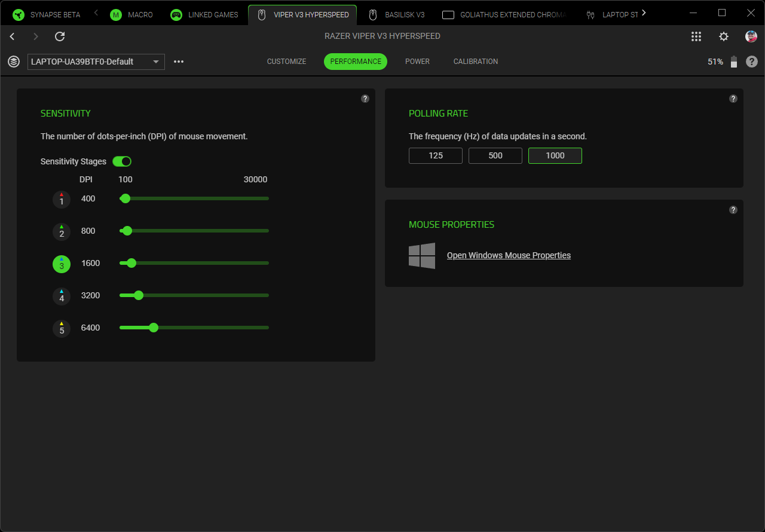Minimize the Synapse window

click(x=693, y=13)
